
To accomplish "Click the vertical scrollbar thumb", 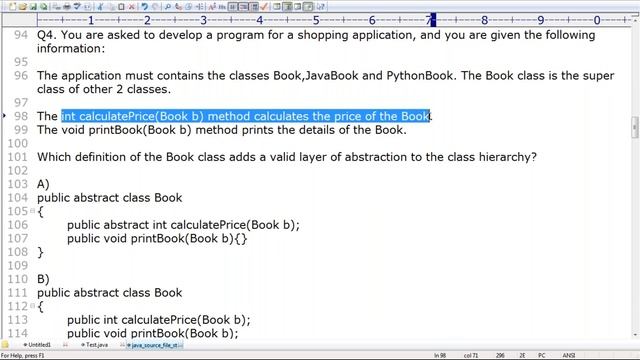I will coord(635,127).
